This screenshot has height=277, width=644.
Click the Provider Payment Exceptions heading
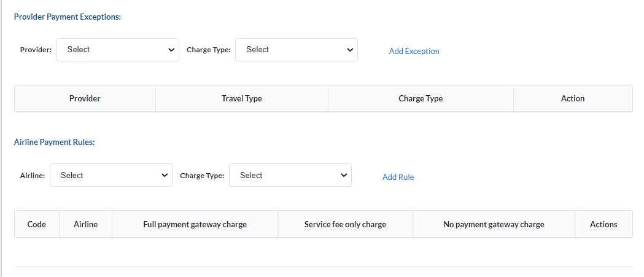68,17
